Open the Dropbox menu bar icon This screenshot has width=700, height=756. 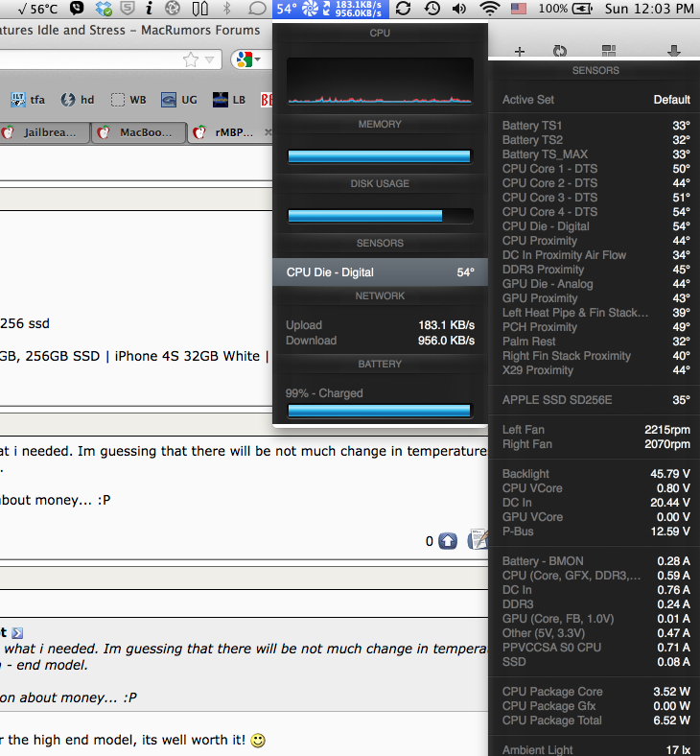(x=104, y=9)
